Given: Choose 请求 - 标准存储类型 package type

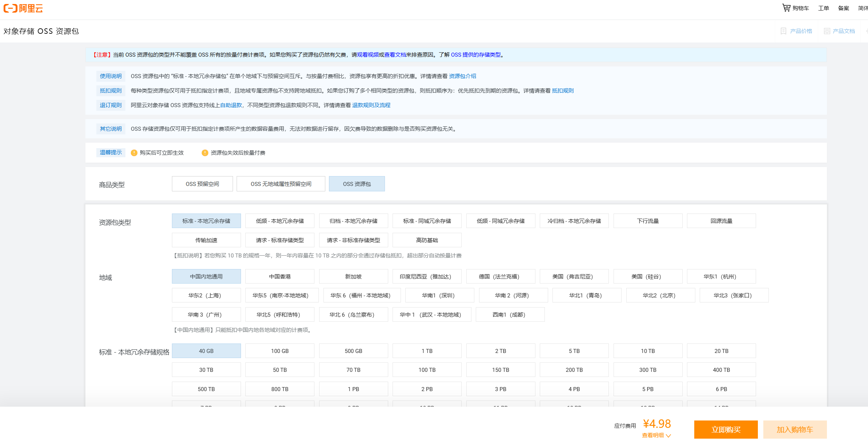Looking at the screenshot, I should (280, 240).
